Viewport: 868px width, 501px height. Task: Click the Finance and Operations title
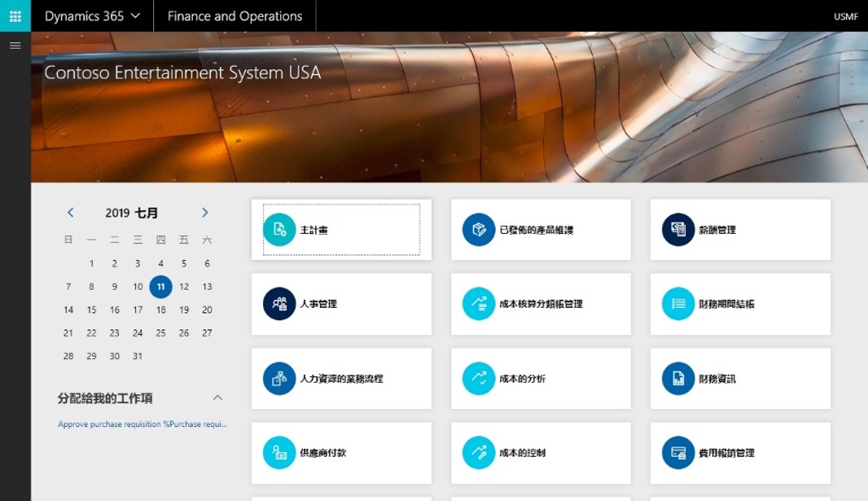235,16
